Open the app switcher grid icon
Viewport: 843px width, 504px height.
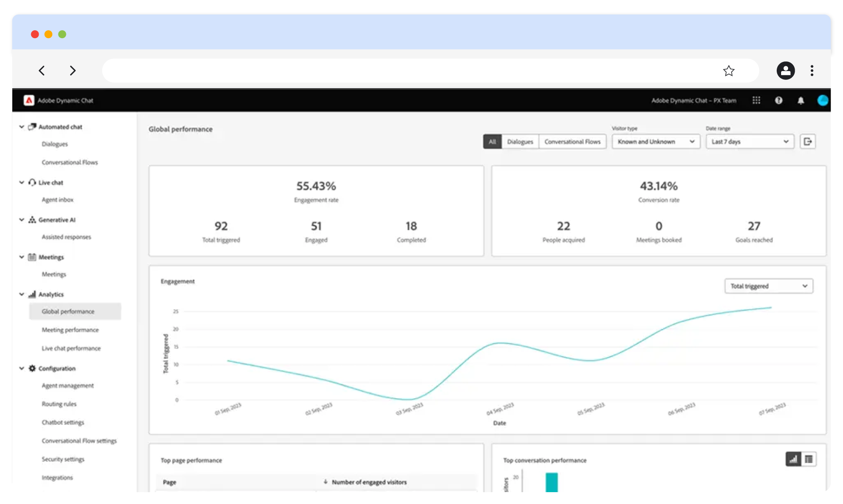point(756,100)
